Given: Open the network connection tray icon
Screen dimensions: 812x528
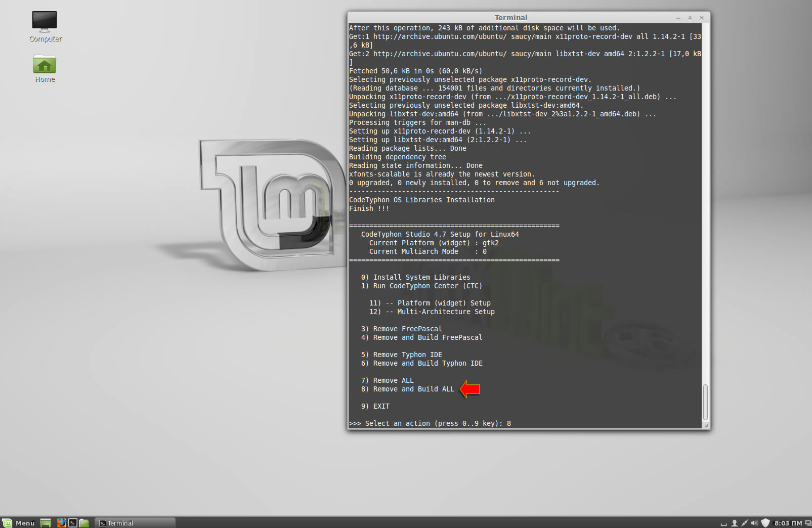Looking at the screenshot, I should click(745, 523).
